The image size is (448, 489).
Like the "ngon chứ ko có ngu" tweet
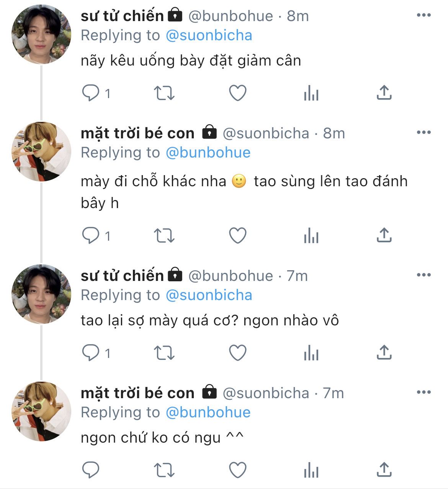click(x=237, y=470)
